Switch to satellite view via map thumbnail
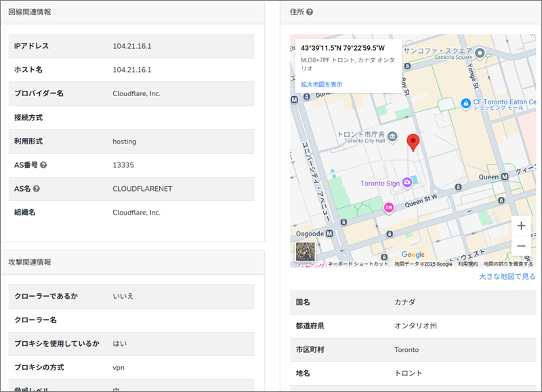 click(x=306, y=252)
